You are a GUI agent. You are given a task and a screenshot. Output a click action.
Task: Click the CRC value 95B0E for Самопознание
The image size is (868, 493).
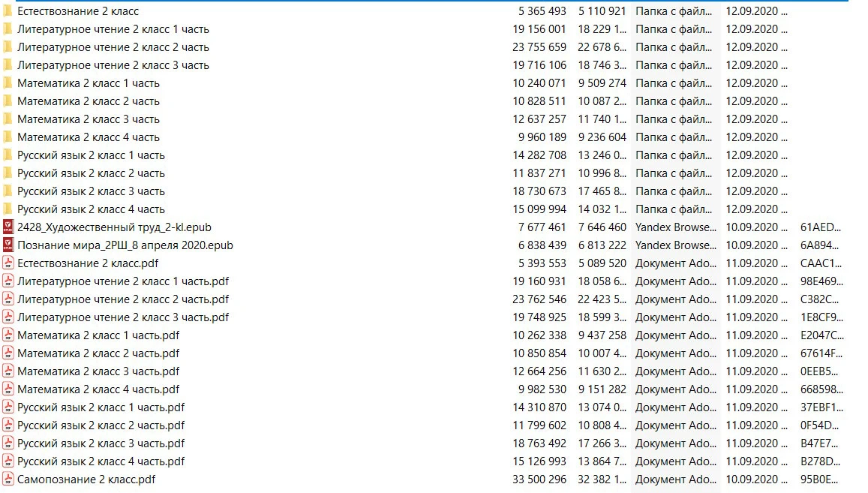(x=818, y=479)
